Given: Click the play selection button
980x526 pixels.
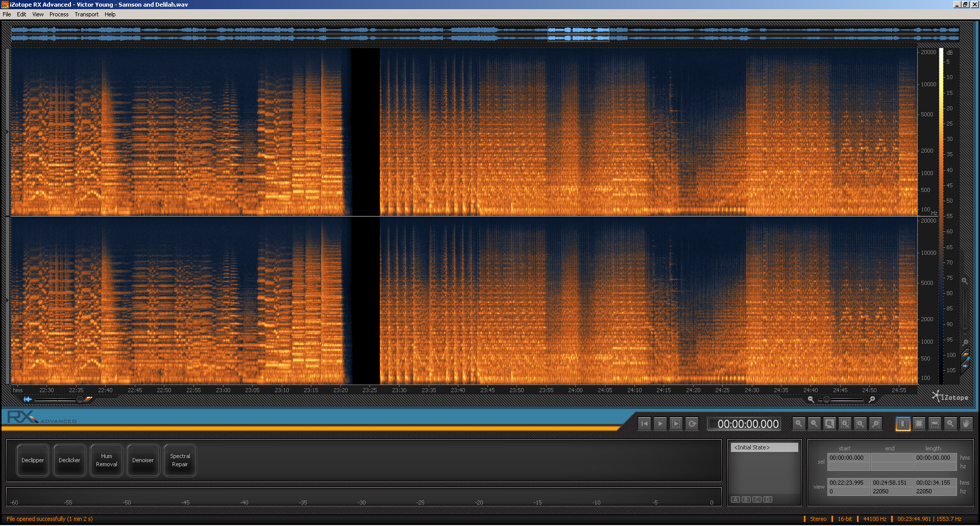Looking at the screenshot, I should click(x=676, y=424).
